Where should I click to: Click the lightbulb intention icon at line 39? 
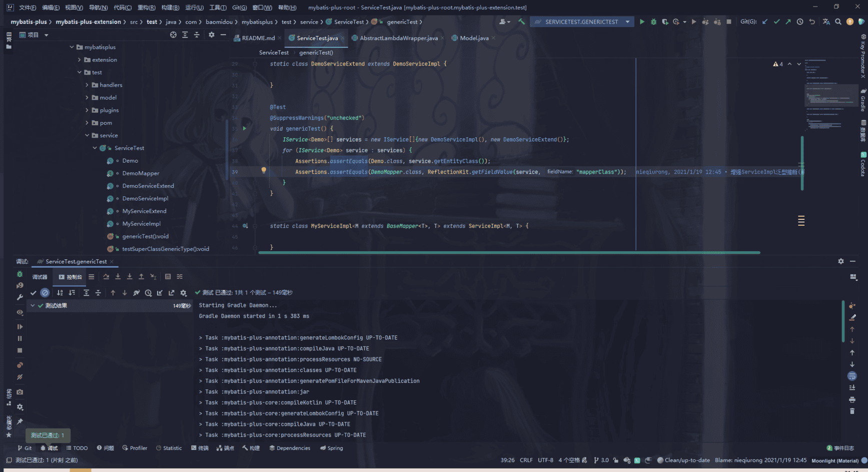click(264, 170)
